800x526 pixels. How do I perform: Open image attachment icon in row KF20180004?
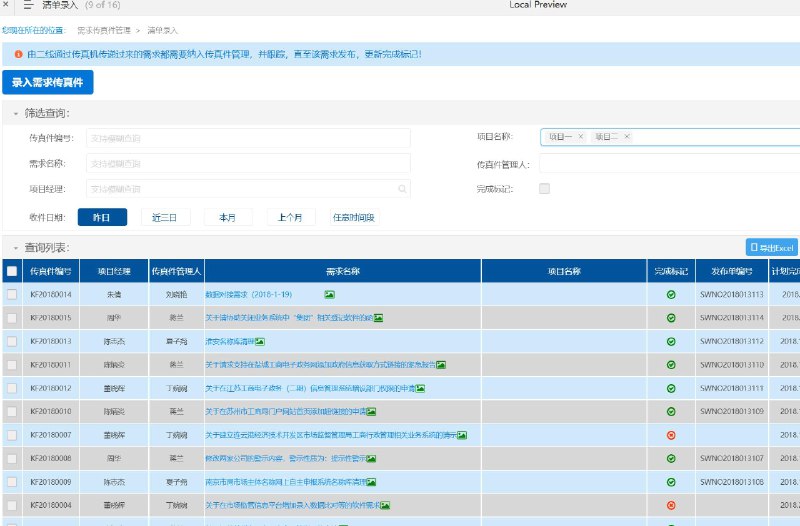click(x=385, y=505)
